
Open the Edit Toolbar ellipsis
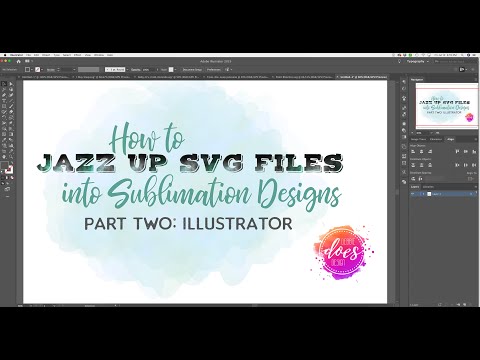coord(7,196)
